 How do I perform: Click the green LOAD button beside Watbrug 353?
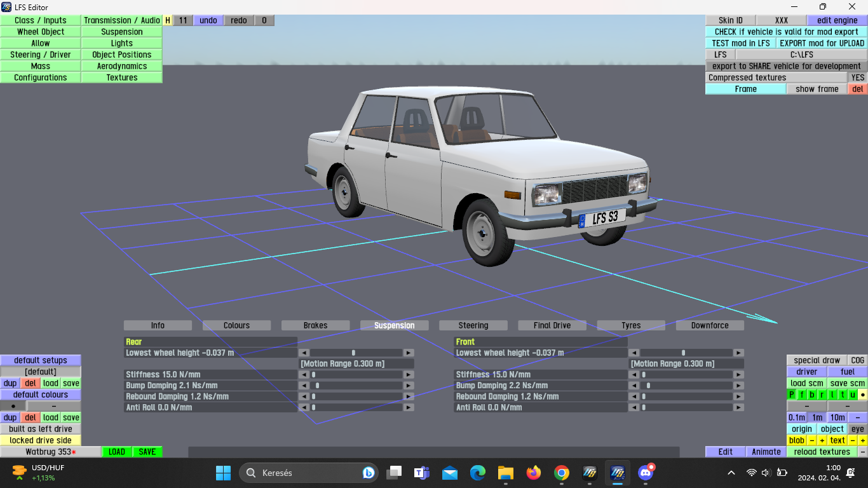(117, 452)
